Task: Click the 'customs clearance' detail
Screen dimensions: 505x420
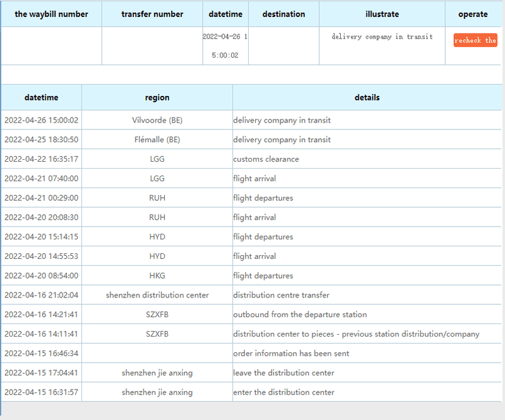Action: [266, 159]
